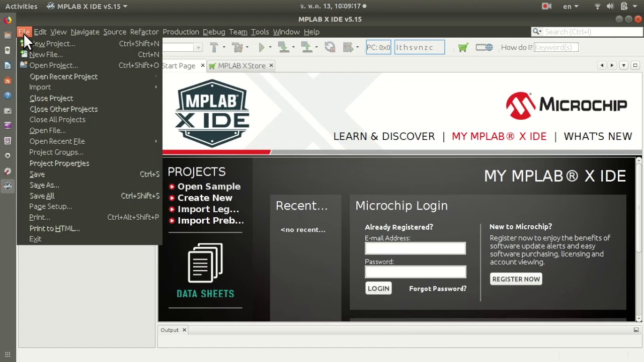Click the search magnifier icon
The image size is (644, 362).
point(537,32)
